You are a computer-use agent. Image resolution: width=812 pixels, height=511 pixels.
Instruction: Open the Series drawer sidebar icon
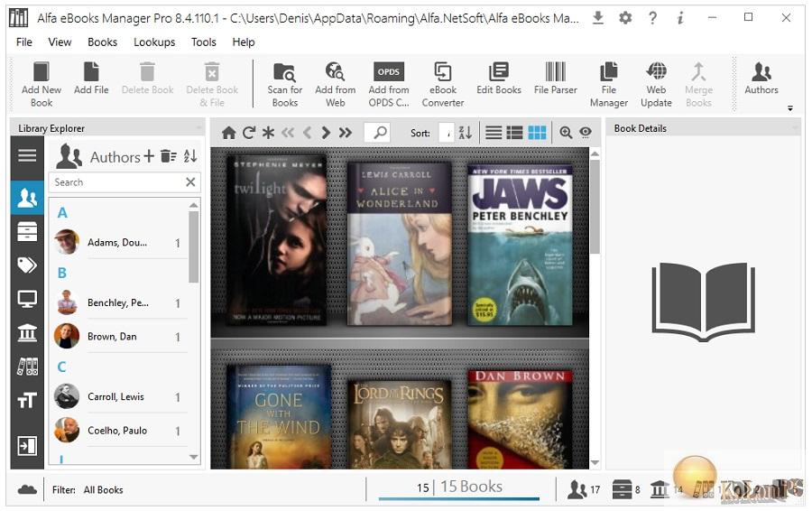pos(27,232)
